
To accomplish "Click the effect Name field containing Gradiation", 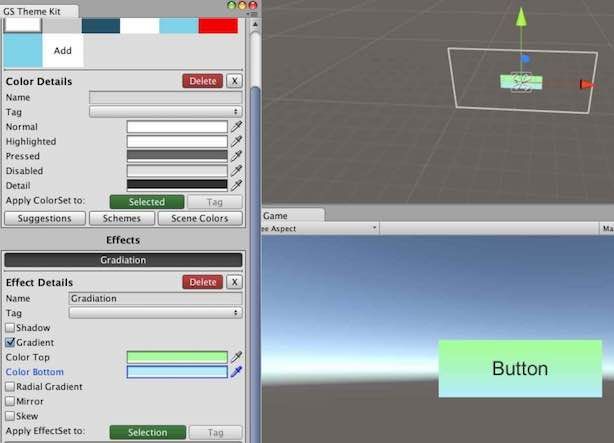I will [155, 298].
